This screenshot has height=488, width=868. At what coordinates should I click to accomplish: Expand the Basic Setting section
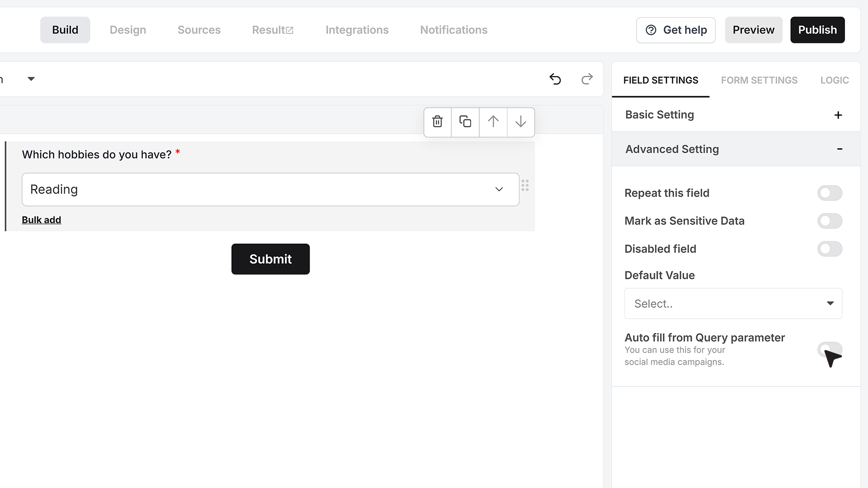pyautogui.click(x=736, y=115)
